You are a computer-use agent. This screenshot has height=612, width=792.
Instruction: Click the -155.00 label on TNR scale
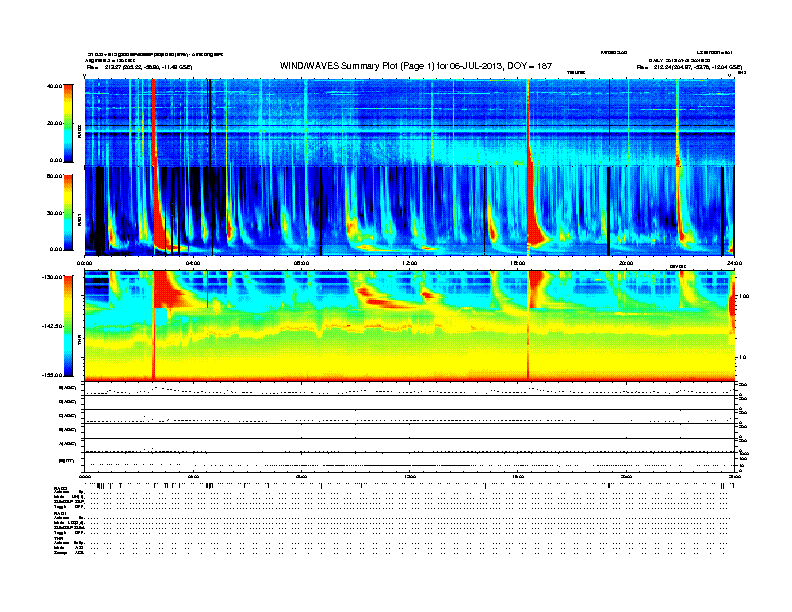(x=52, y=375)
